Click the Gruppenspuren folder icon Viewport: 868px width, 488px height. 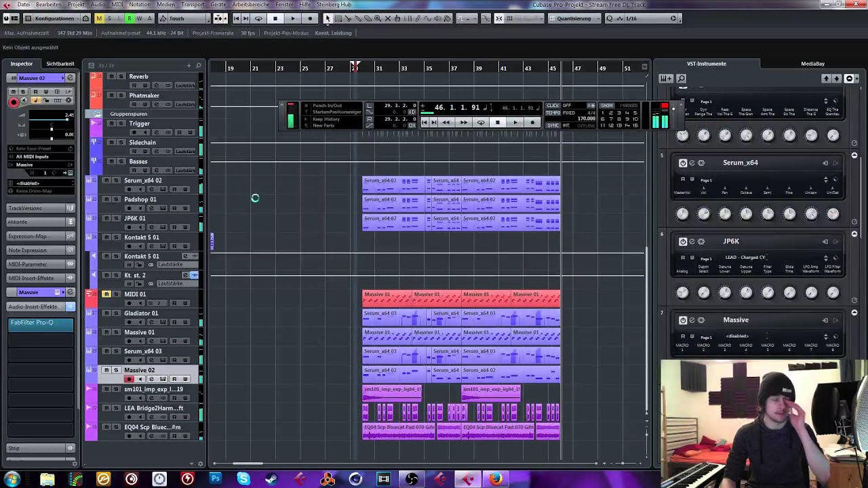[x=97, y=114]
